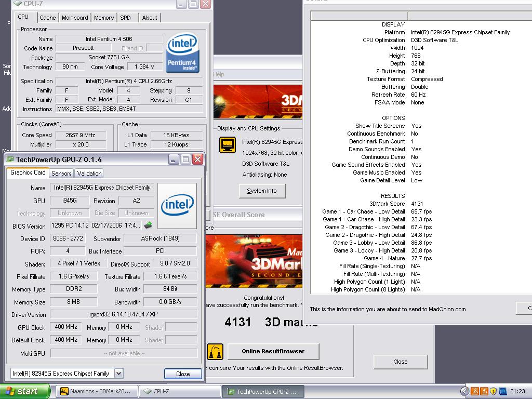The height and width of the screenshot is (399, 532).
Task: Open the SPD tab in CPU-Z
Action: point(126,18)
